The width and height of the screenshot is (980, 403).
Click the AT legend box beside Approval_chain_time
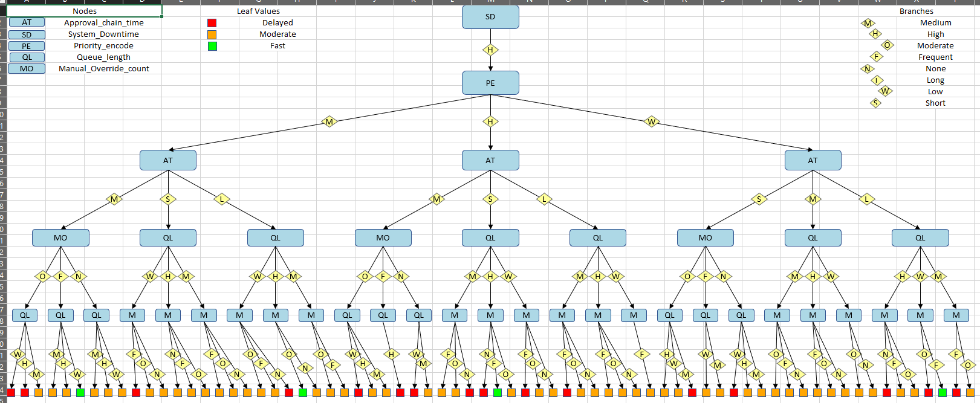pos(27,22)
